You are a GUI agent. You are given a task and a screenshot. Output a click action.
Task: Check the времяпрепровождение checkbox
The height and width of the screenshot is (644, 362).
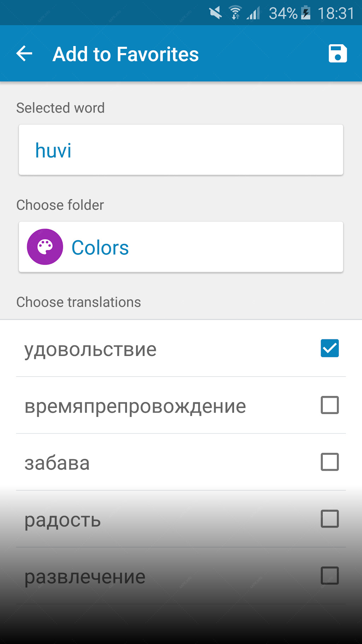click(x=330, y=405)
